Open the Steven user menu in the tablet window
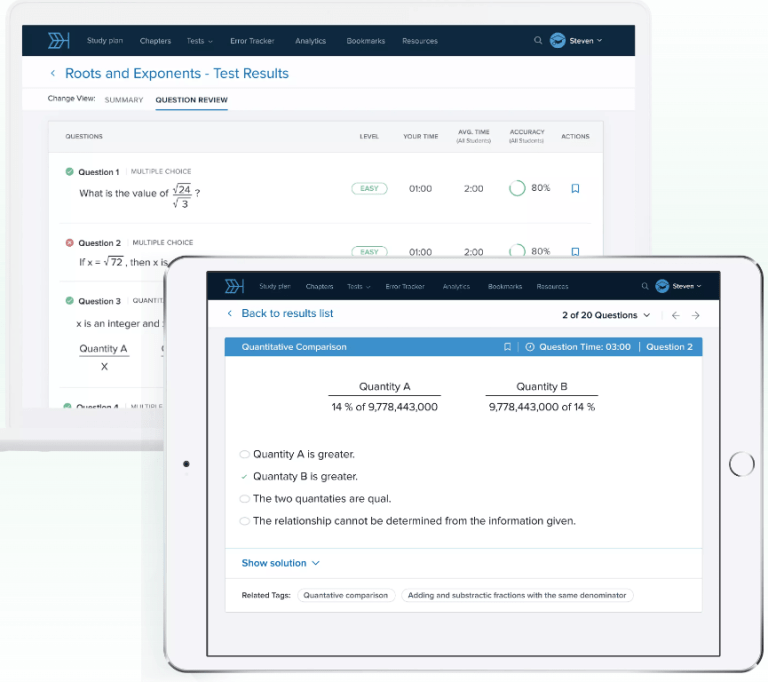768x682 pixels. 687,286
